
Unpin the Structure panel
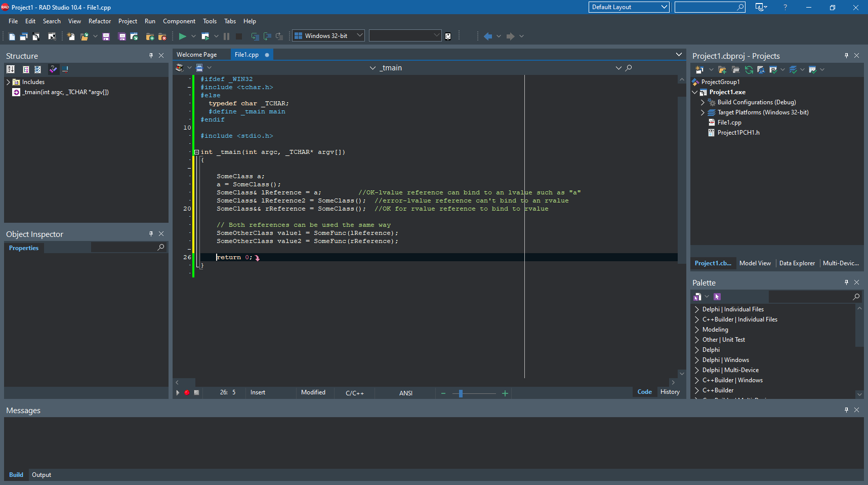150,56
